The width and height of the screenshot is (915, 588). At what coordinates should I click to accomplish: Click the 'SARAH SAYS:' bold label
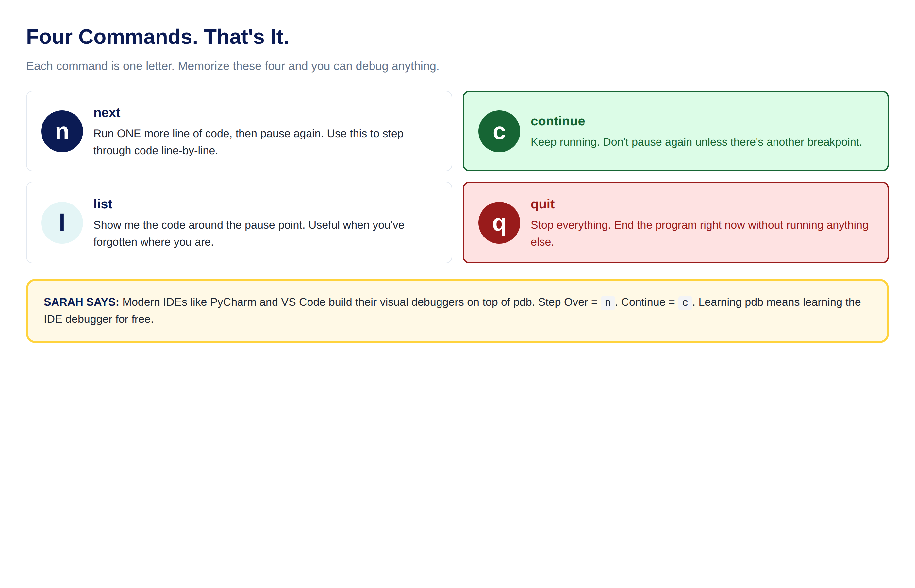[x=81, y=302]
